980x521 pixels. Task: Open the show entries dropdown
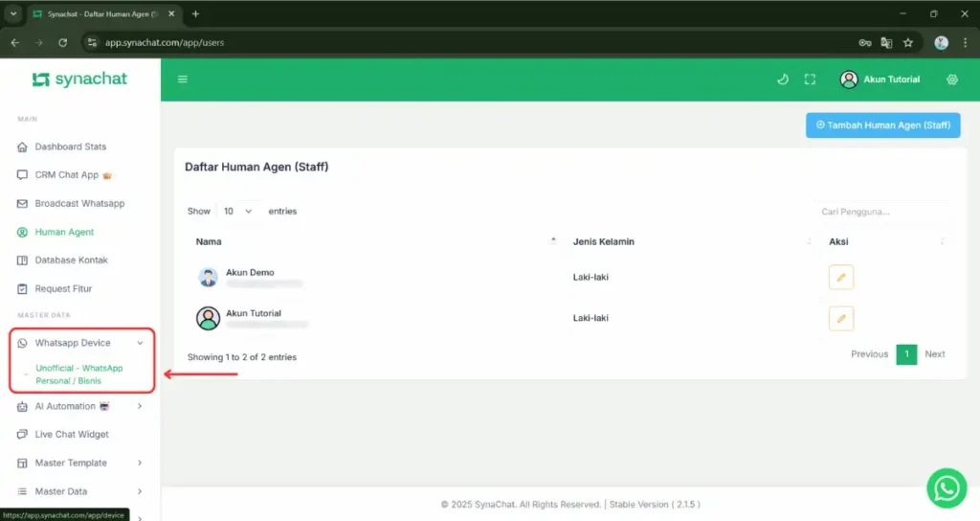pos(238,212)
